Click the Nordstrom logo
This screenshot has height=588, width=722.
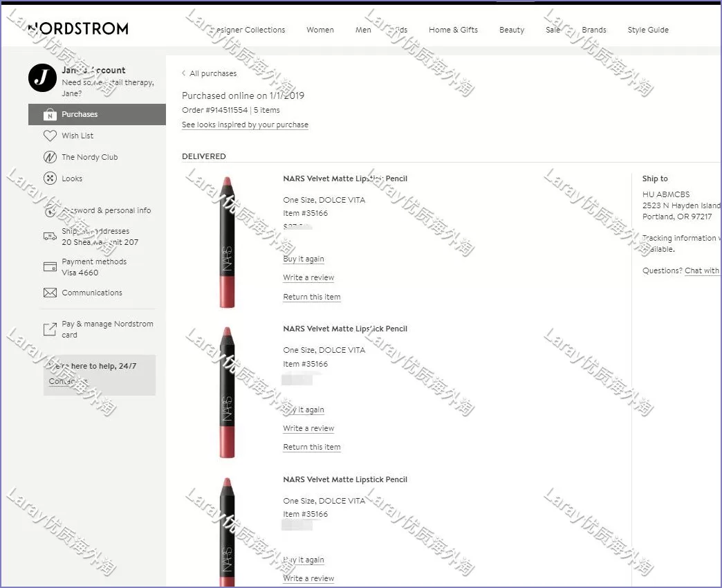[78, 28]
